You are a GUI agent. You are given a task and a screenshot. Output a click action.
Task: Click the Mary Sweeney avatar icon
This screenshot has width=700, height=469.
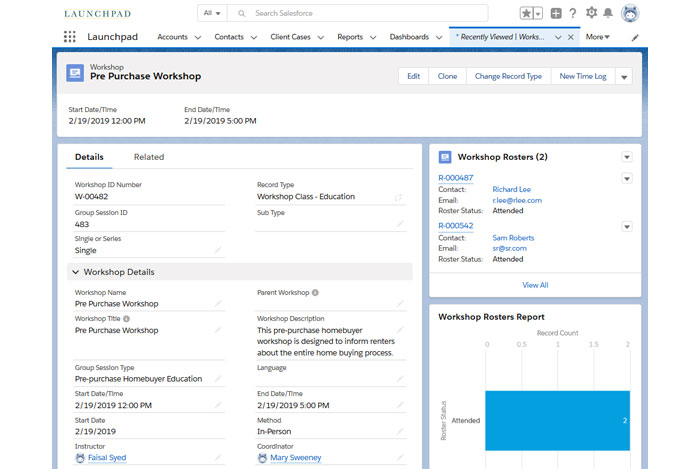(262, 458)
